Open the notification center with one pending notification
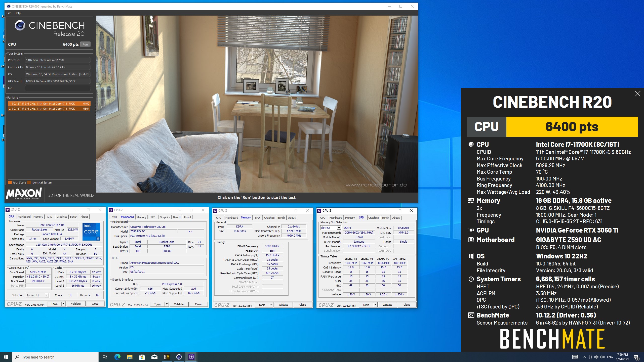The height and width of the screenshot is (362, 644). tap(636, 357)
